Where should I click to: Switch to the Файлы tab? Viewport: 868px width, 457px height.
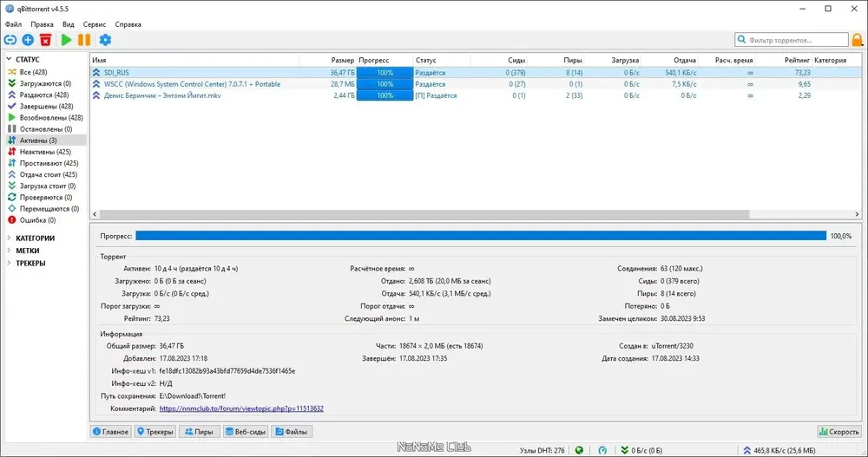292,432
